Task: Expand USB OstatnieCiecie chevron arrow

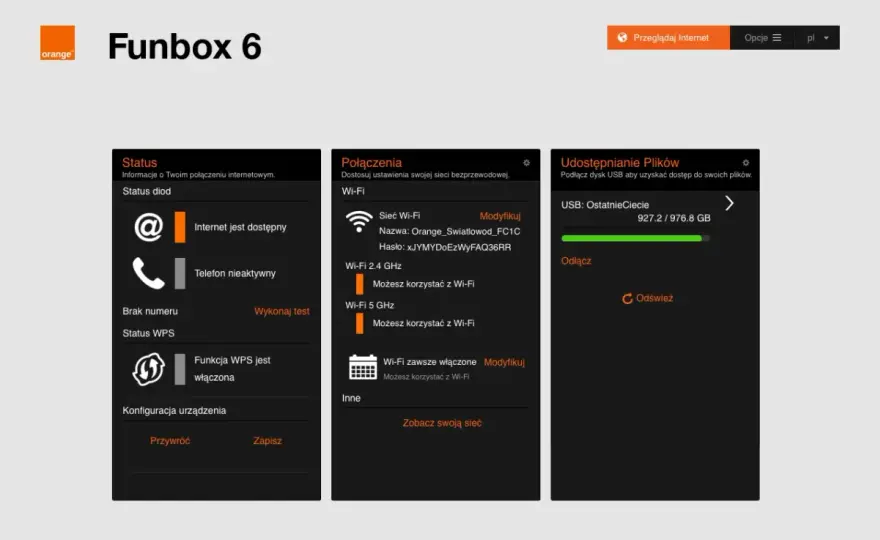Action: click(x=729, y=203)
